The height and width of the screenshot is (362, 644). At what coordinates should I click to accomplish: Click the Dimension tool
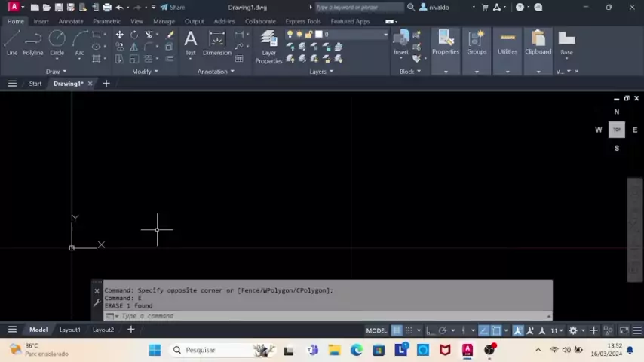tap(216, 42)
